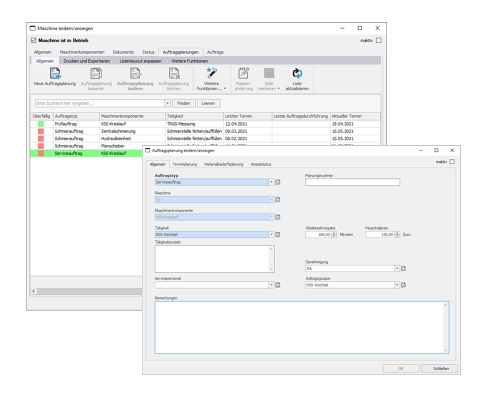Expand the Tätigkeit dropdown
500x400 pixels.
pos(271,235)
